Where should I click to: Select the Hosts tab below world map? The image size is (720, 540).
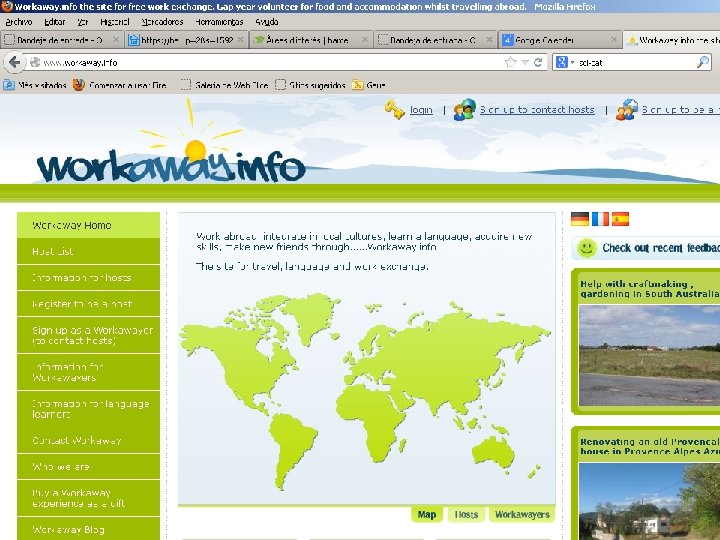tap(466, 514)
